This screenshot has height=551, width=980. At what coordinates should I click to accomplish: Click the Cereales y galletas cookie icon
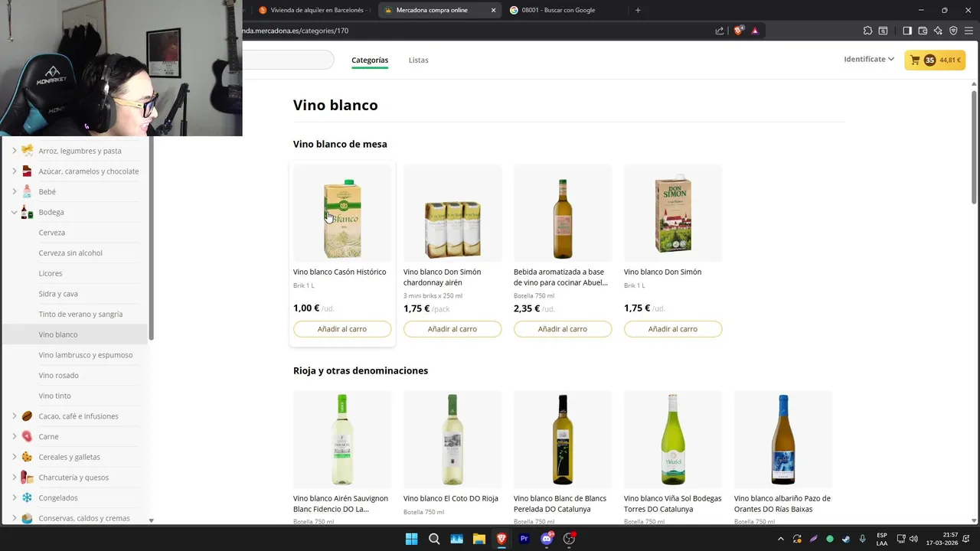click(28, 457)
